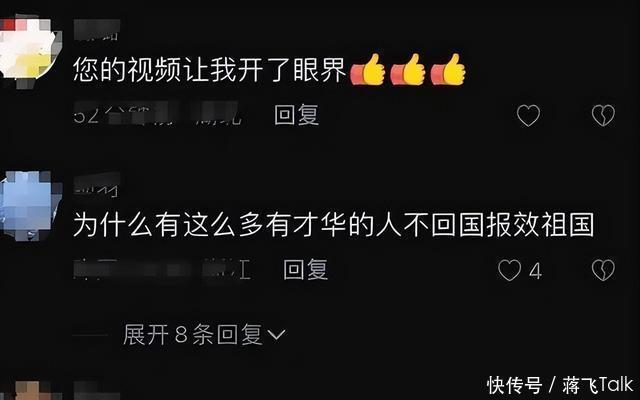640x400 pixels.
Task: Tap broken heart on the 报效祖国 comment
Action: (603, 270)
